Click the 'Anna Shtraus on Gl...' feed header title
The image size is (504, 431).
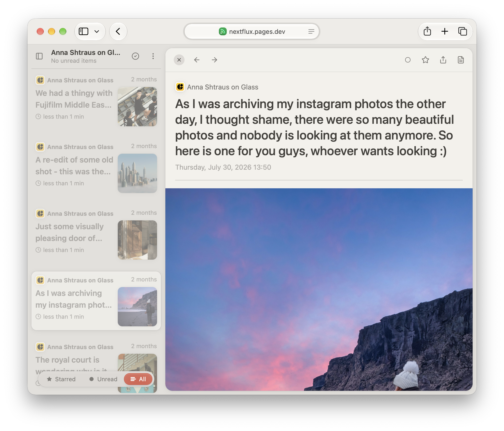pyautogui.click(x=86, y=52)
